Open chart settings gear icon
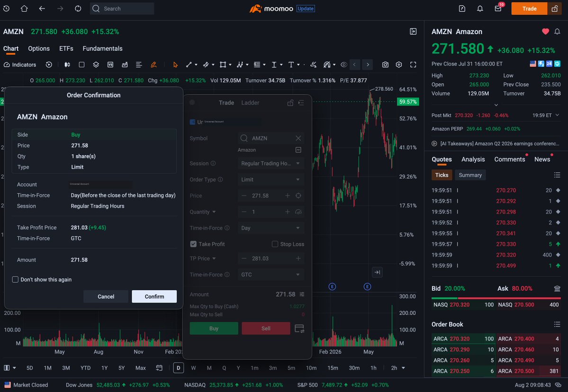Screen dimensions: 568x392 coord(399,64)
